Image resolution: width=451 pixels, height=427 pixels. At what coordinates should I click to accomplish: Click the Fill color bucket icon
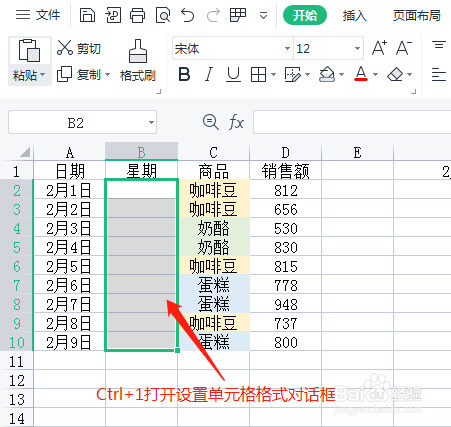tap(327, 74)
